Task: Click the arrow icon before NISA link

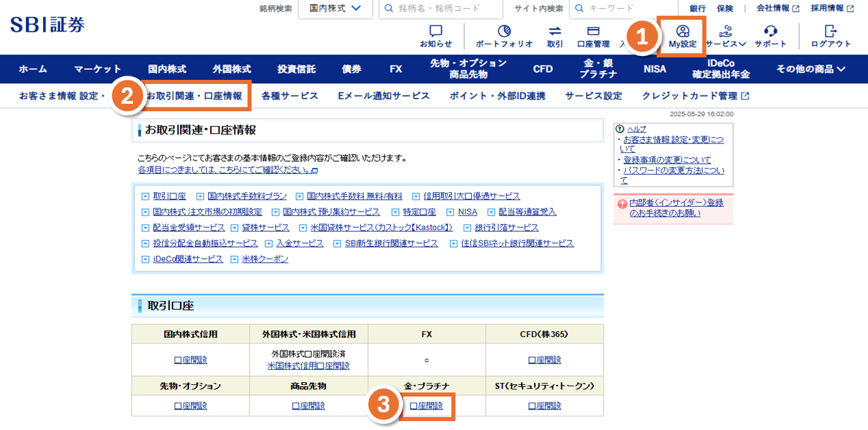Action: tap(450, 212)
